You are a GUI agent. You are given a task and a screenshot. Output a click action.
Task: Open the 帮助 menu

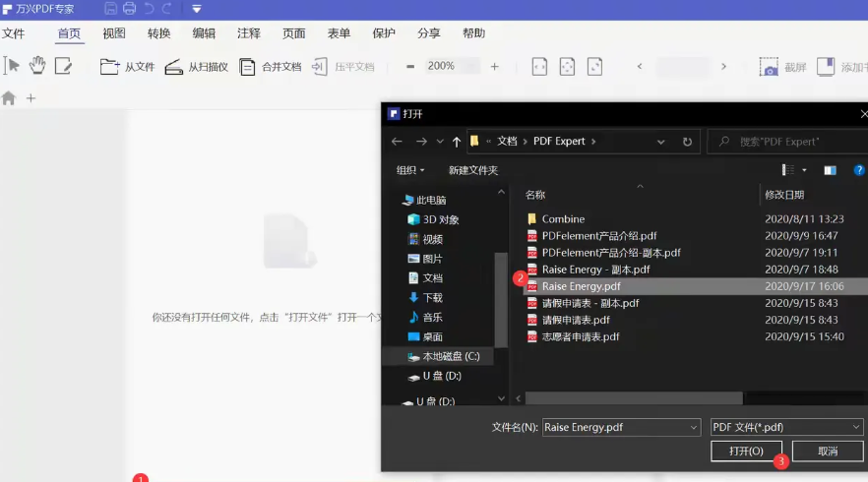[x=474, y=33]
